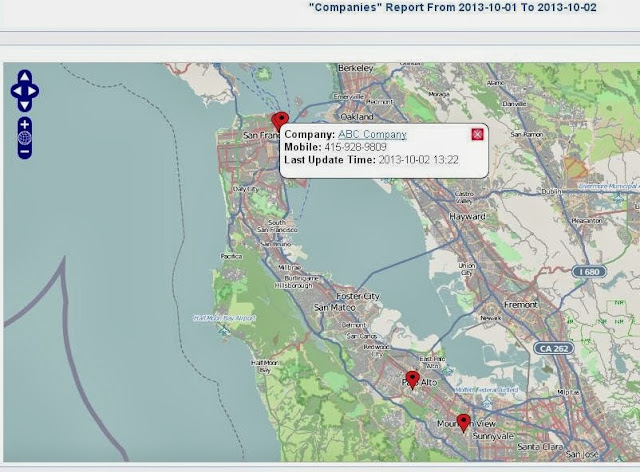Zoom in with the plus button
The height and width of the screenshot is (472, 640).
(24, 124)
